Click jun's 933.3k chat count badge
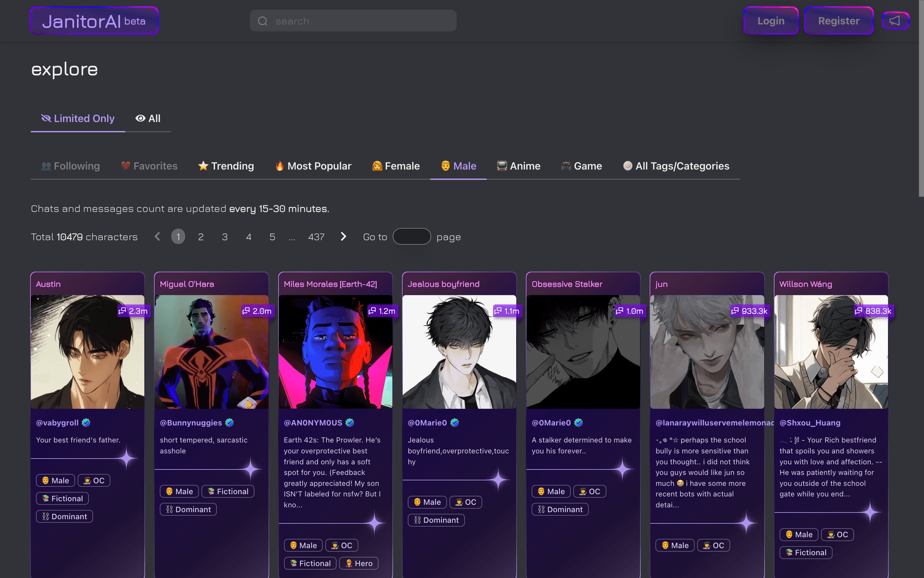This screenshot has width=924, height=578. point(750,311)
